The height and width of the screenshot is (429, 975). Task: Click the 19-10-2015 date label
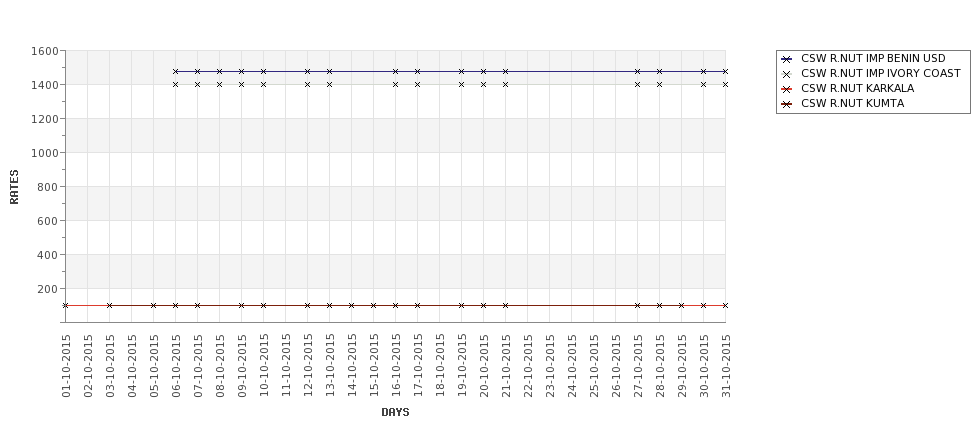(462, 366)
